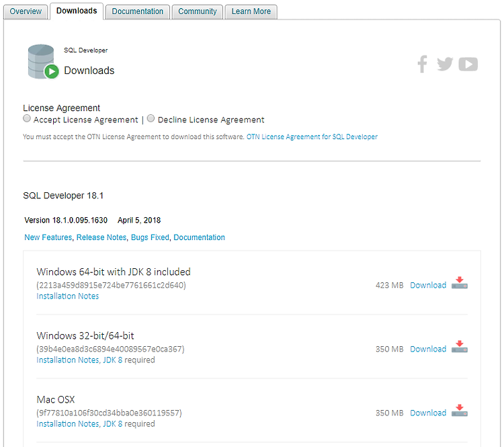The width and height of the screenshot is (504, 447).
Task: Click the Mac OSX title
Action: tap(56, 400)
